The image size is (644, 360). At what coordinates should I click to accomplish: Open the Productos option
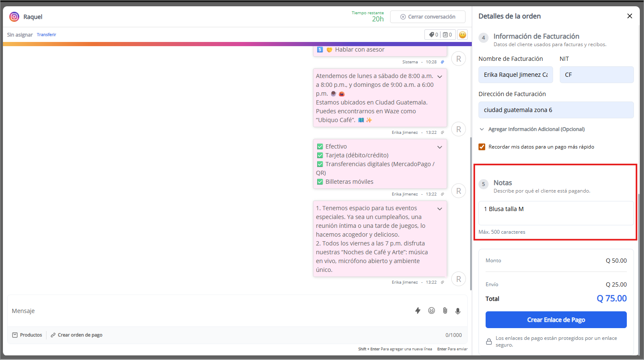[27, 335]
